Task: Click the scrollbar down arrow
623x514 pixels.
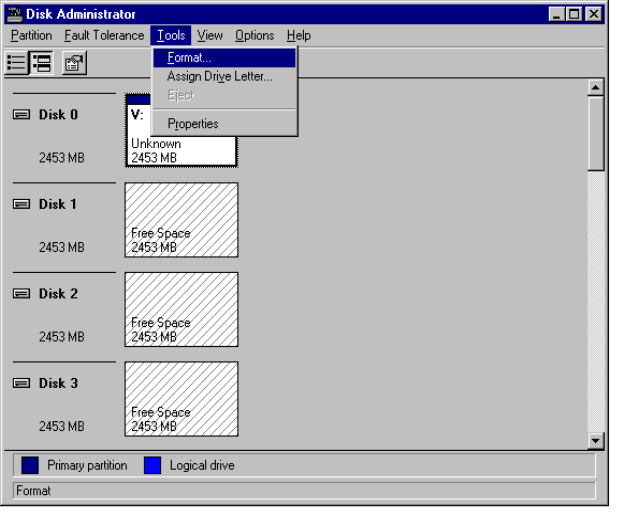Action: click(x=597, y=440)
